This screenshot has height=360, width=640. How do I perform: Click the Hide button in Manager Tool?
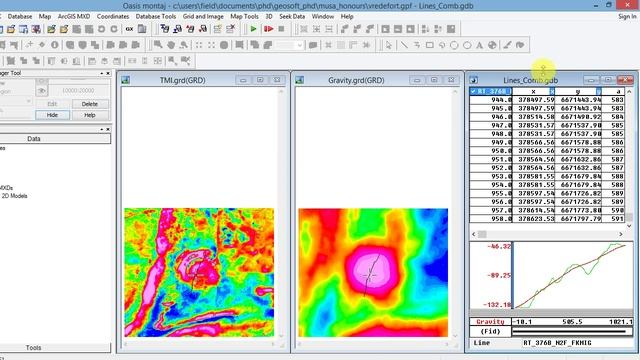pyautogui.click(x=52, y=115)
